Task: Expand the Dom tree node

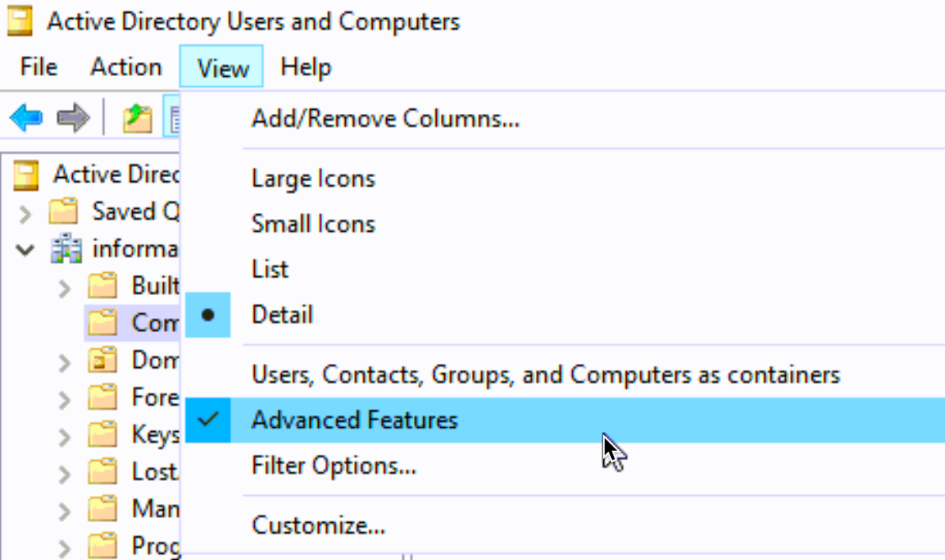Action: point(64,363)
